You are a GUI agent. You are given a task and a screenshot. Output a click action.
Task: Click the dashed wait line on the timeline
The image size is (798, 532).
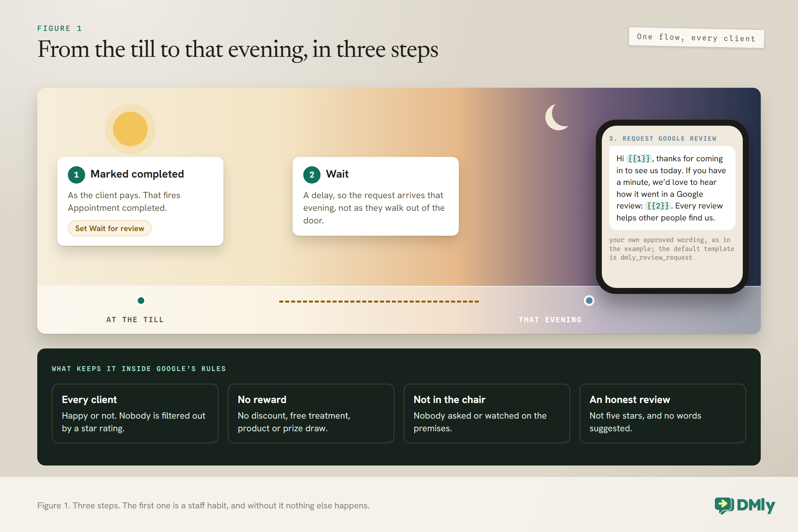pyautogui.click(x=379, y=301)
